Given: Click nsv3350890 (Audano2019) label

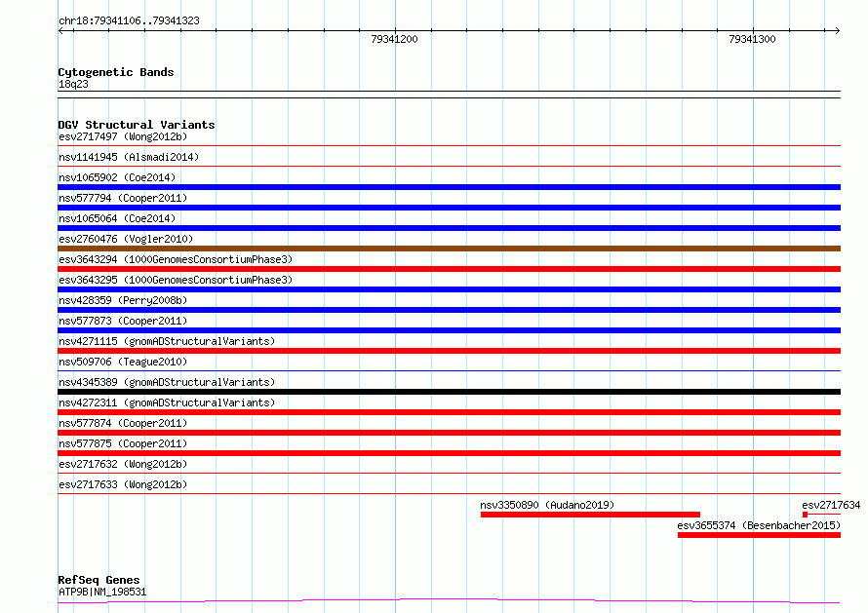Looking at the screenshot, I should point(547,505).
